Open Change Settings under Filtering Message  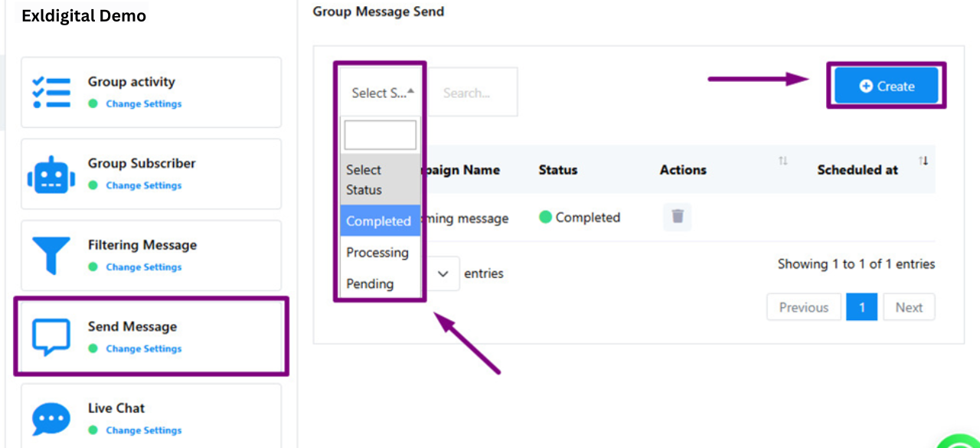click(x=144, y=267)
